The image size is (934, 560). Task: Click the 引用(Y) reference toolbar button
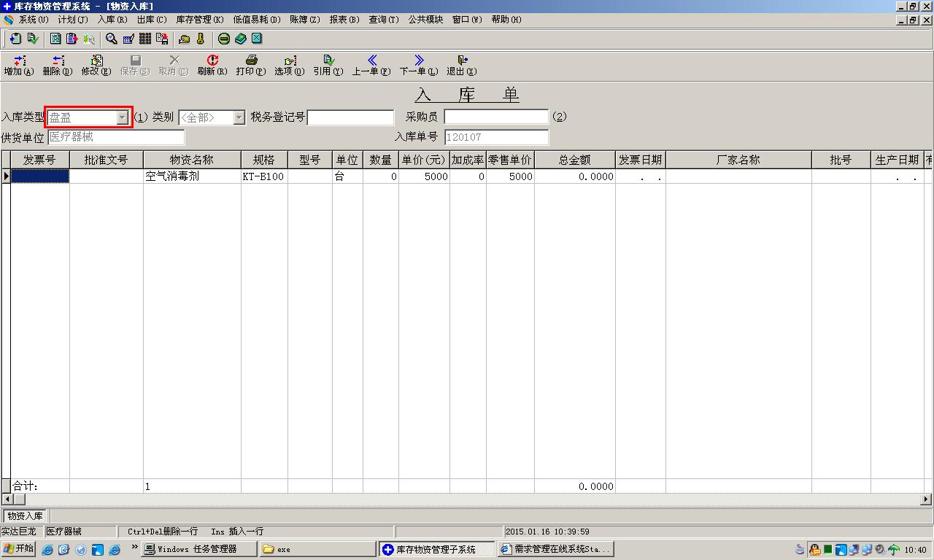pyautogui.click(x=328, y=66)
